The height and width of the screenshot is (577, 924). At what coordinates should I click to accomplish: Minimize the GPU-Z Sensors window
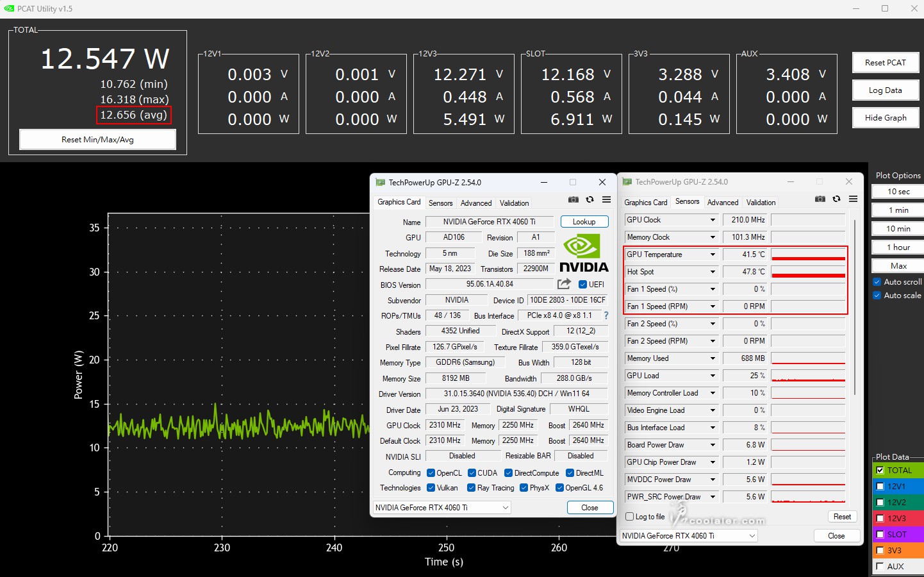(791, 182)
